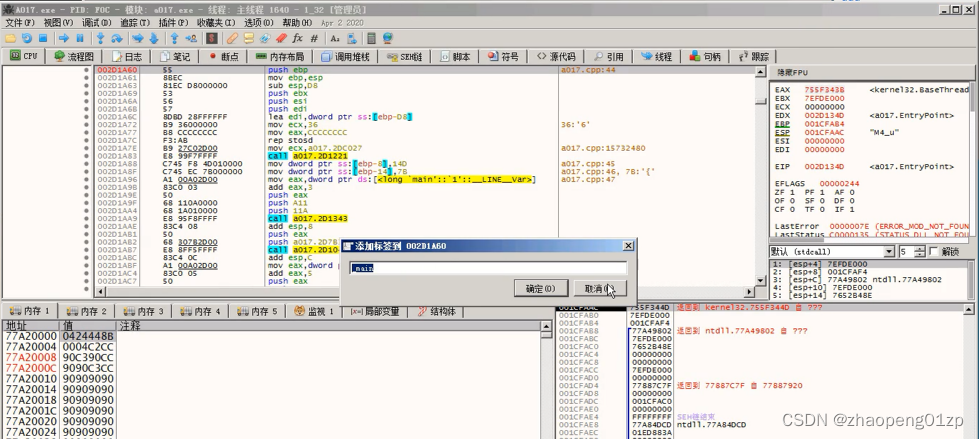Select the 局部变量 locals tab

375,311
